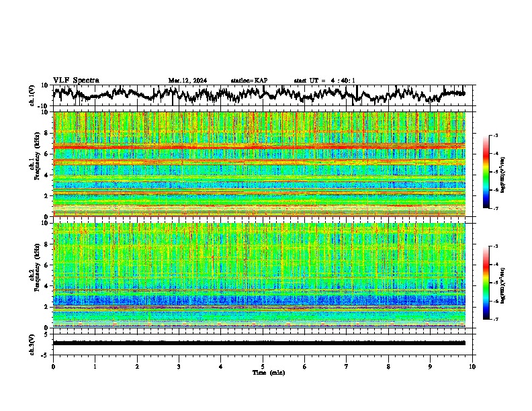This screenshot has height=411, width=532.
Task: Click the "Time (min)" axis label
Action: 269,373
